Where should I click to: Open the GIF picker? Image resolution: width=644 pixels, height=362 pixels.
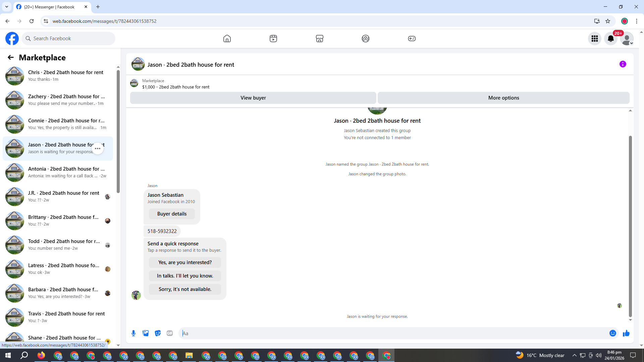point(170,333)
